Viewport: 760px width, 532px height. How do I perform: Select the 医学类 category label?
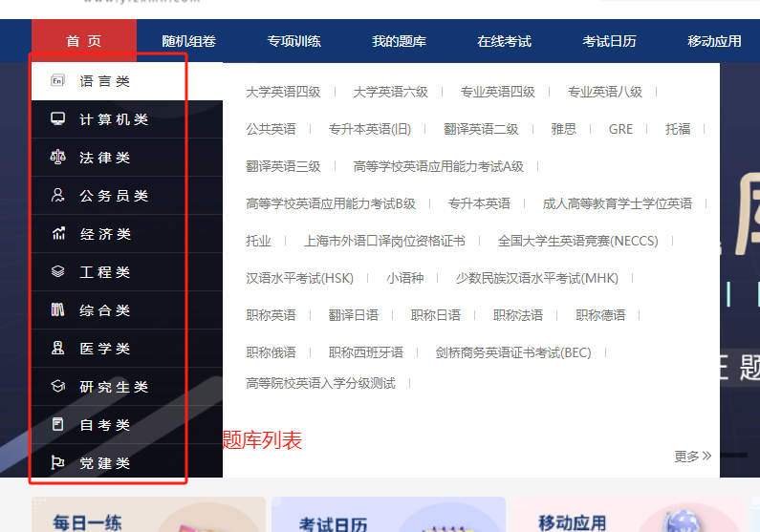[x=105, y=349]
